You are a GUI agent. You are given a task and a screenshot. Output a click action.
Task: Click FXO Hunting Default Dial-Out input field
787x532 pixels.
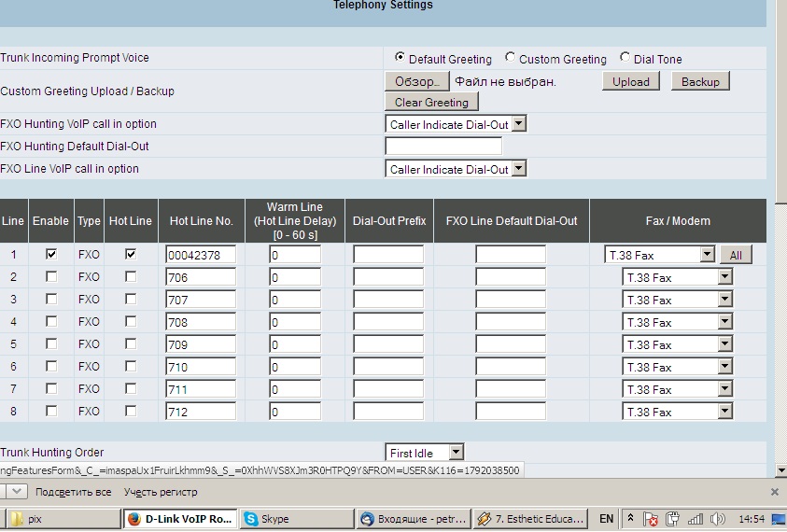tap(443, 146)
